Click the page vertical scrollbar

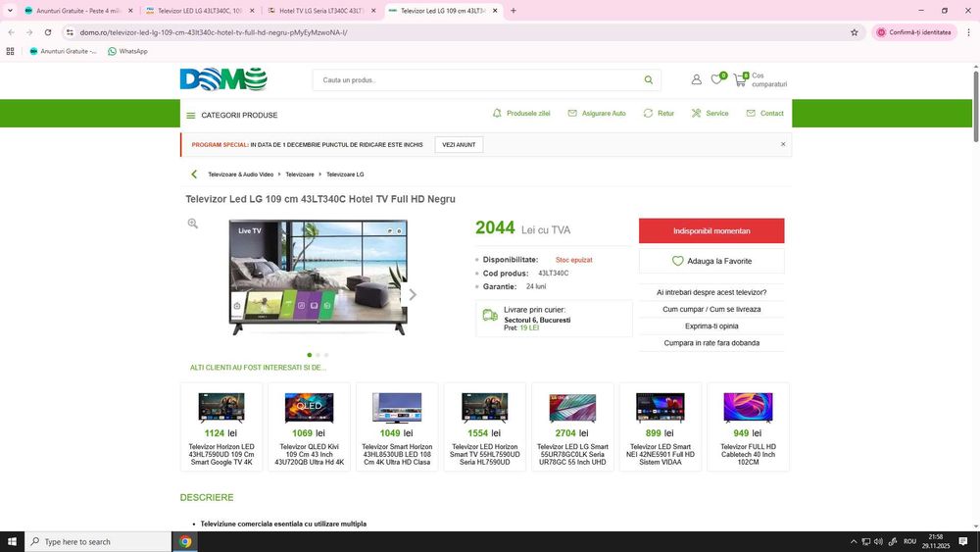pos(976,106)
